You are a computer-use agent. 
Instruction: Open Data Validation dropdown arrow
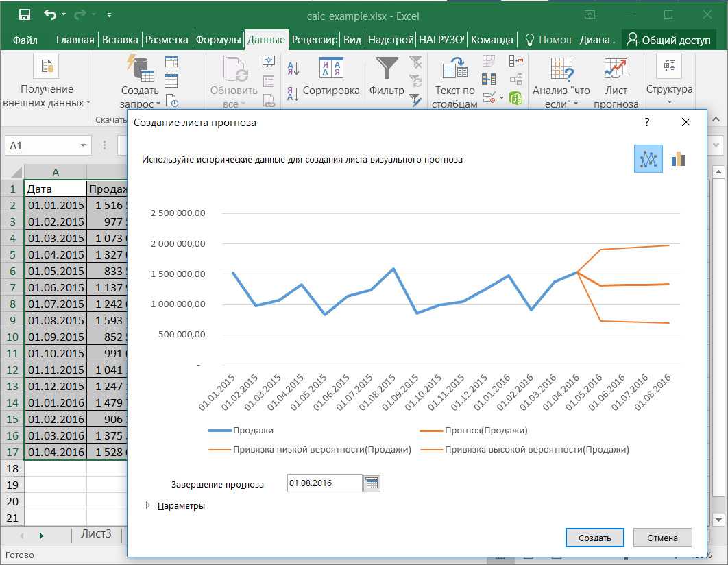501,97
